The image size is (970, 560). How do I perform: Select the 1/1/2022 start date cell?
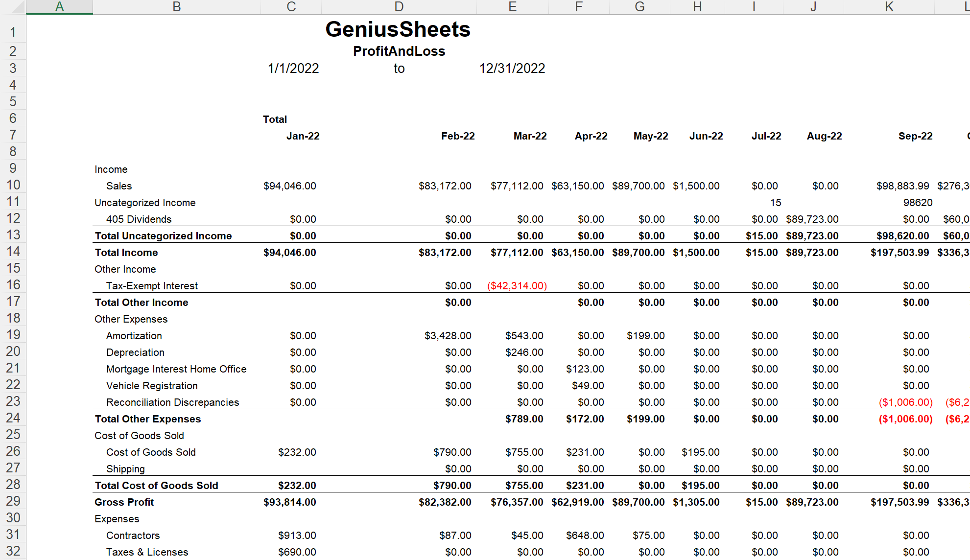[293, 69]
